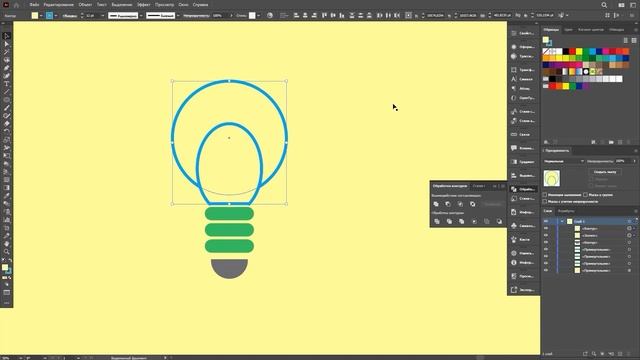The height and width of the screenshot is (360, 640).
Task: Click Merge in the Pathfinder panel
Action: pos(462,221)
